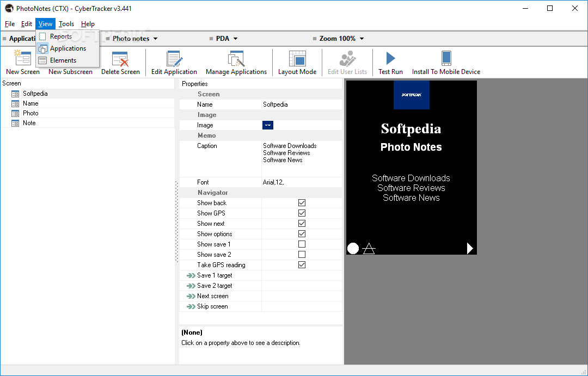Screen dimensions: 588x376
Task: Click the Reports menu icon
Action: click(x=43, y=36)
